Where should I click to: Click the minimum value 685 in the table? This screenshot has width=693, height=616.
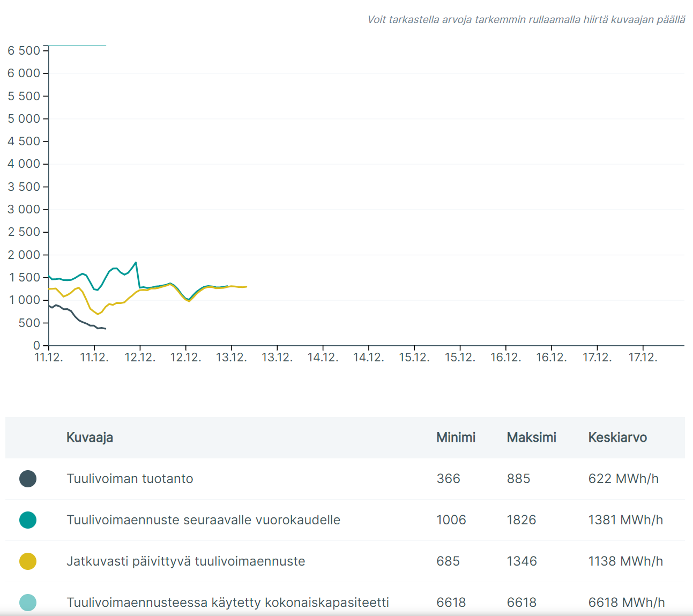coord(448,561)
